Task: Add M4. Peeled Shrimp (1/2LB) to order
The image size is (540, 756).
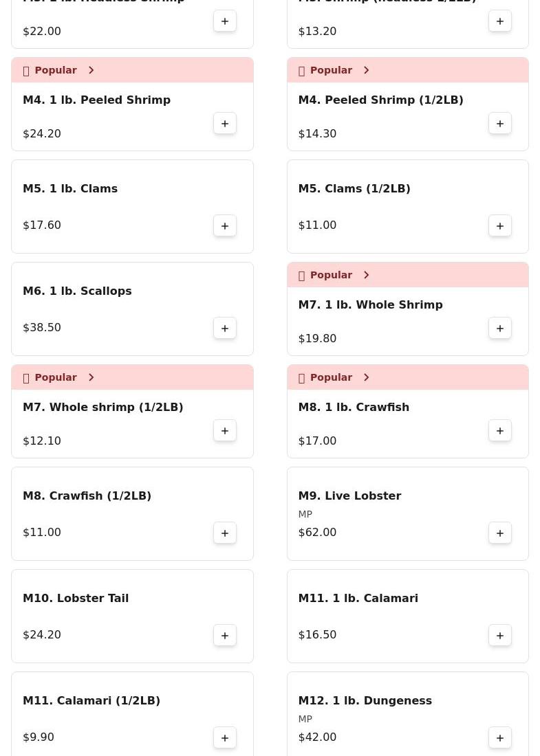Action: 500,124
